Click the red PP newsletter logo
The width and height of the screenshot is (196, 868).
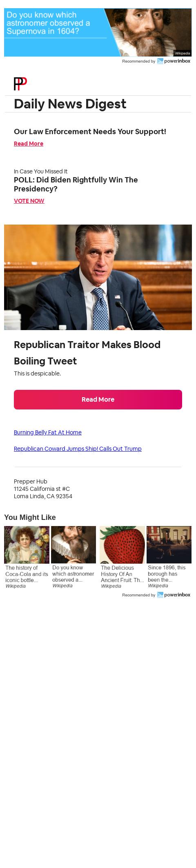20,83
